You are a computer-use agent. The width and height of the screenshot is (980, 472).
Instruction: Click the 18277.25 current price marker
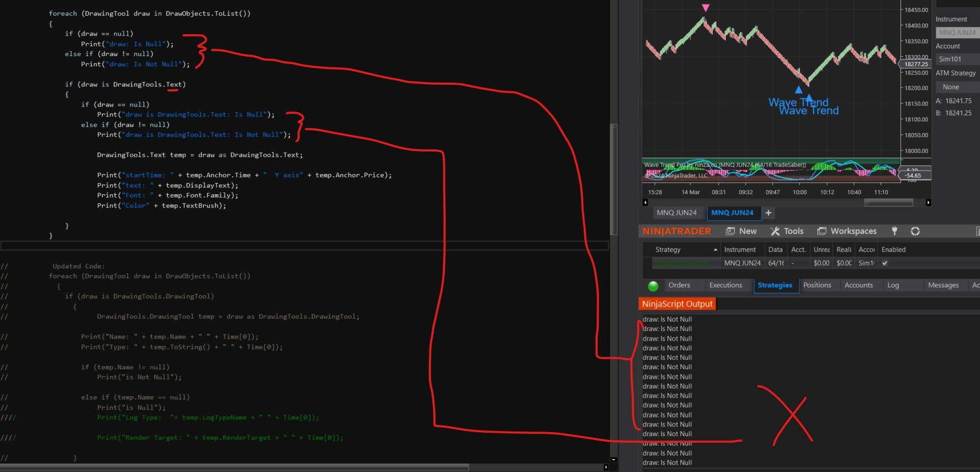point(916,65)
